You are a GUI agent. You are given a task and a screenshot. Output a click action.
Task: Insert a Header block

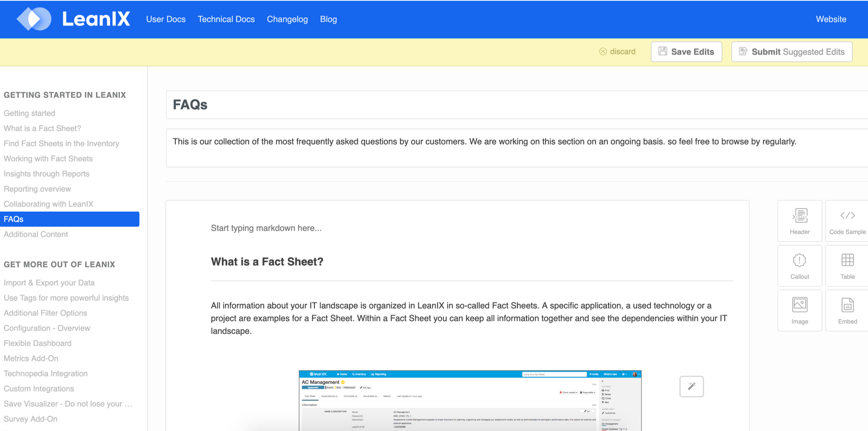pos(799,221)
